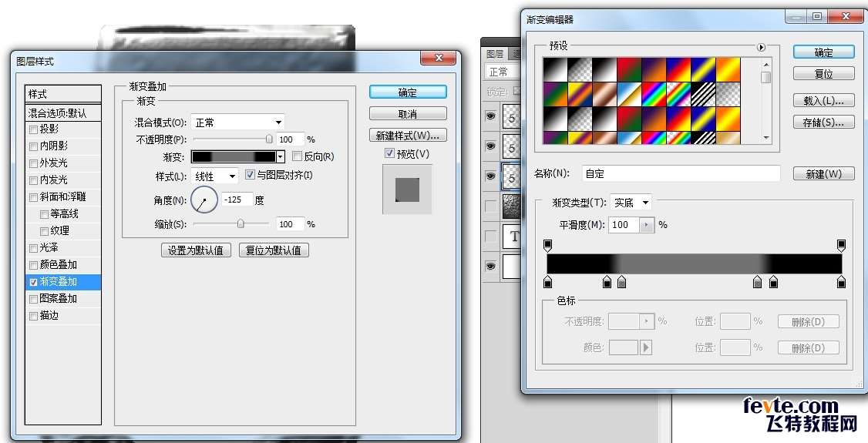Select the violet-orange gradient preset in top row
868x443 pixels.
tap(654, 69)
